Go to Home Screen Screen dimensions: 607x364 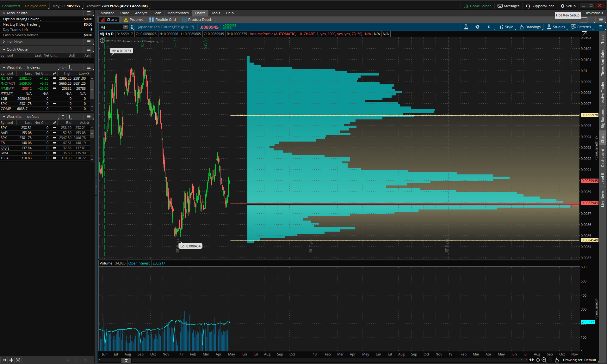(478, 6)
